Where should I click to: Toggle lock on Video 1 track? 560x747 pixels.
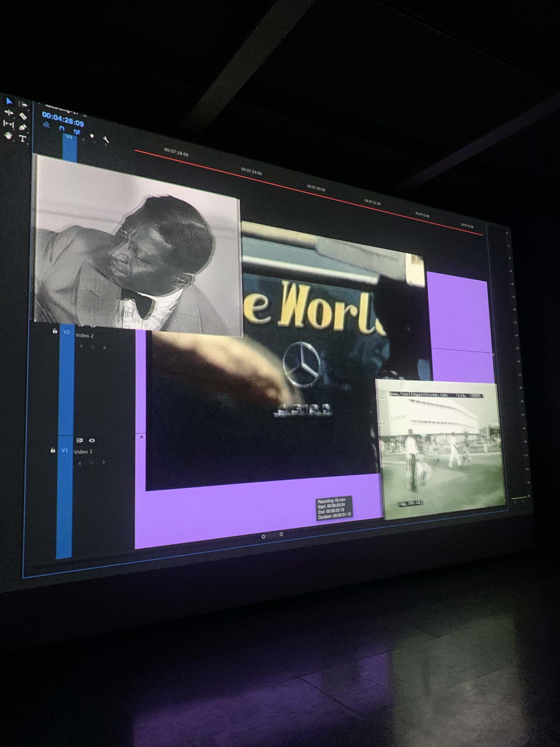point(53,450)
